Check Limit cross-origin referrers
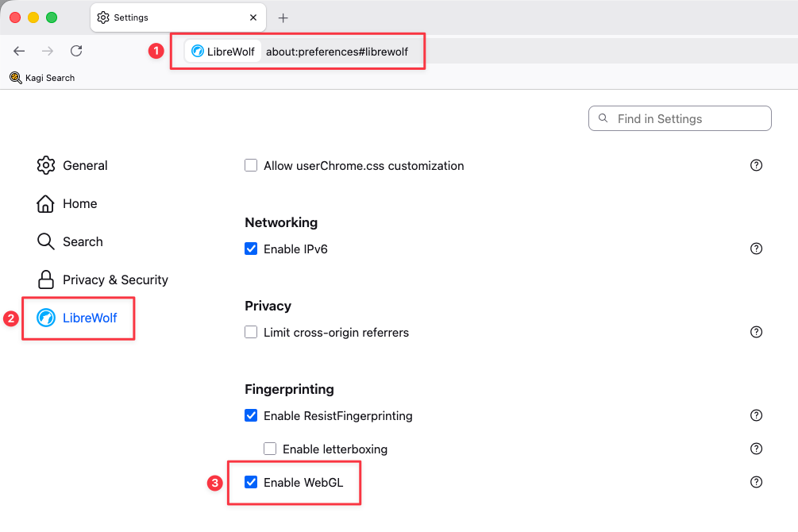 tap(251, 332)
